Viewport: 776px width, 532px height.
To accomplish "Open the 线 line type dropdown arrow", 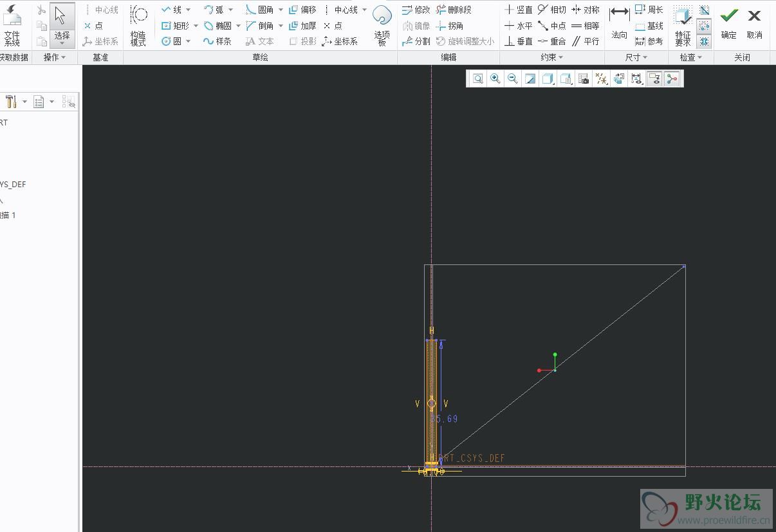I will tap(188, 10).
